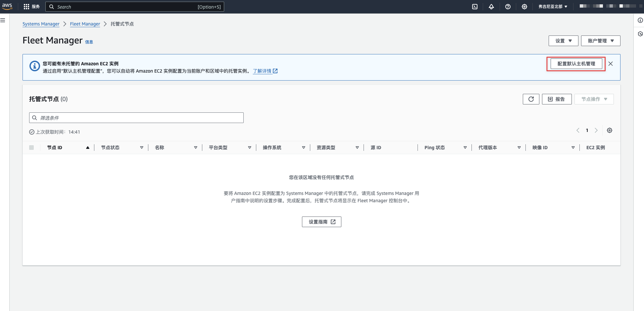Sort by 平台类型 column arrow

point(250,148)
